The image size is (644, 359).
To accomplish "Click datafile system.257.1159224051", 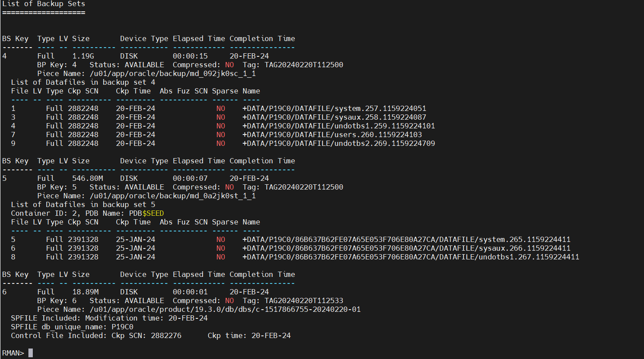I will 334,108.
